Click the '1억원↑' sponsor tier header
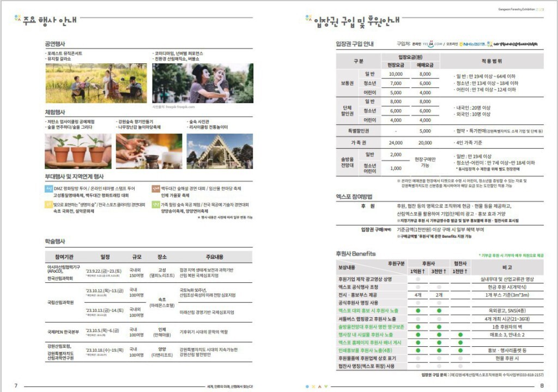Screen dimensions: 558x392 tap(417, 272)
